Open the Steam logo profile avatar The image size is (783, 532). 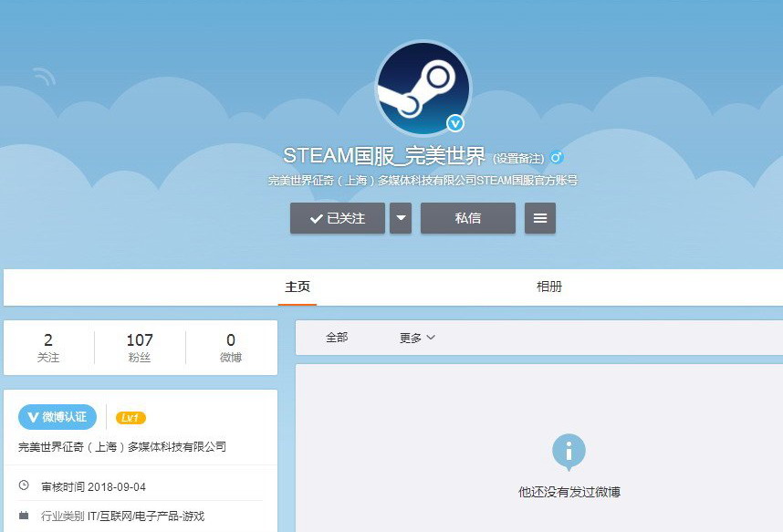coord(423,88)
